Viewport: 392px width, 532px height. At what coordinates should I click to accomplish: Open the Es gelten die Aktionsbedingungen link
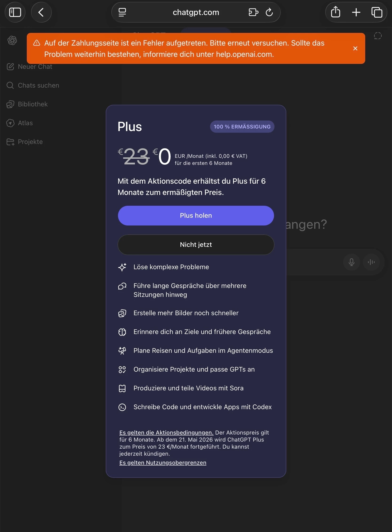166,432
